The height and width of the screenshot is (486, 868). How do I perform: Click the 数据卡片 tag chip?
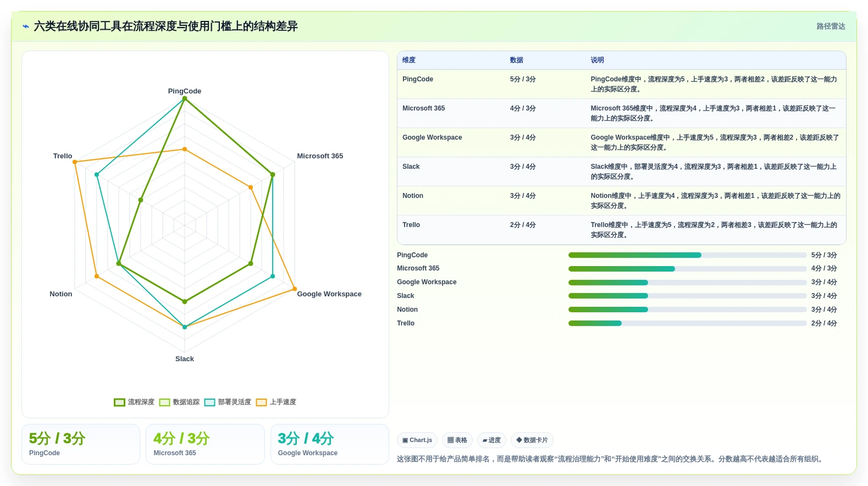tap(532, 440)
